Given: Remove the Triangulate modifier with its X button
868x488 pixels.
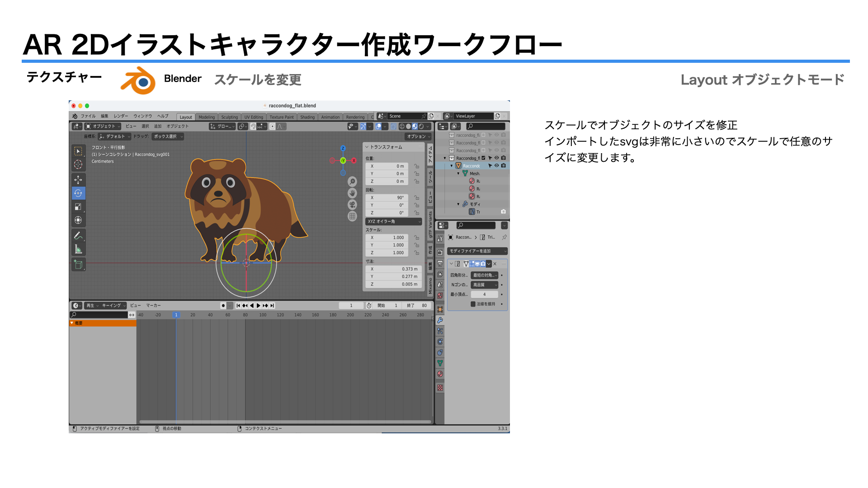Looking at the screenshot, I should (x=495, y=264).
